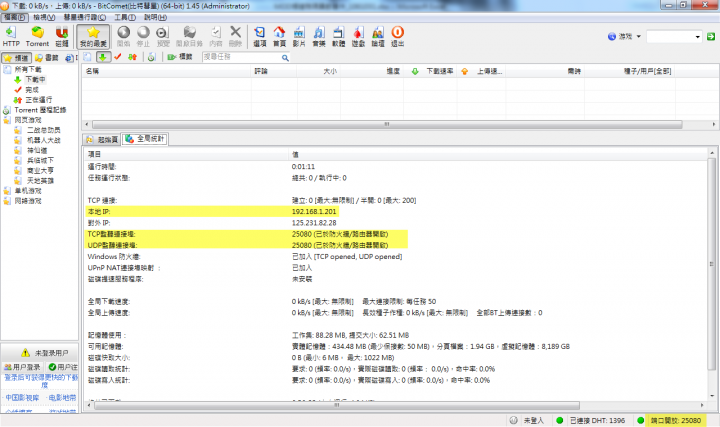Toggle the all-tasks filter document icon
The width and height of the screenshot is (720, 427).
pyautogui.click(x=88, y=57)
